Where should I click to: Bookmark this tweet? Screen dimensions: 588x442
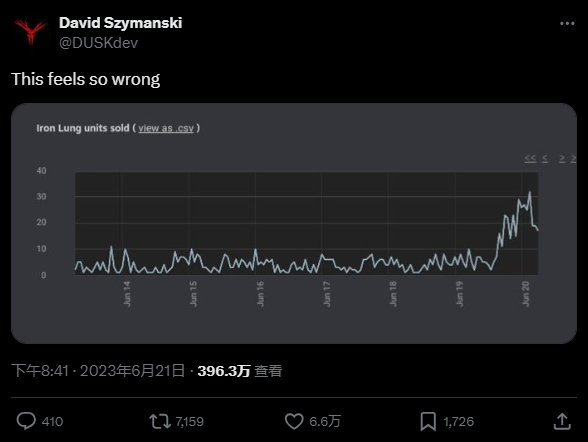tap(428, 421)
